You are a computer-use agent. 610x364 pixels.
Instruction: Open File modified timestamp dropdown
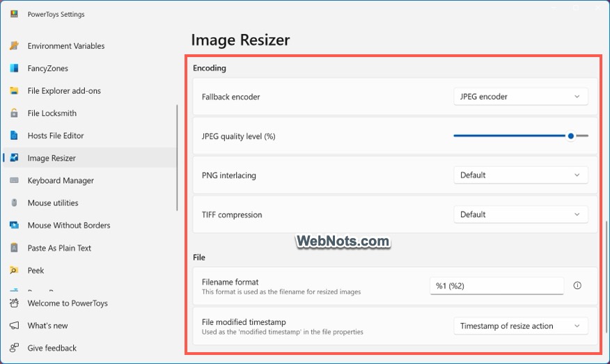click(x=521, y=326)
